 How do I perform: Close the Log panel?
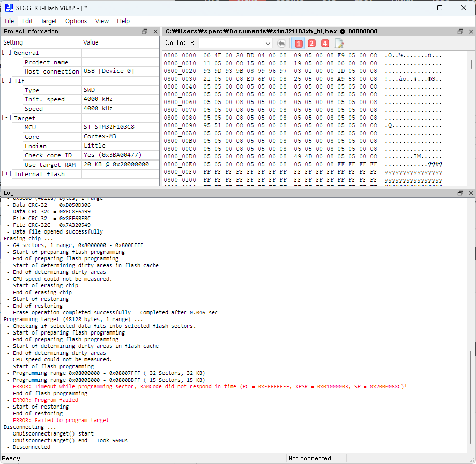[x=470, y=193]
